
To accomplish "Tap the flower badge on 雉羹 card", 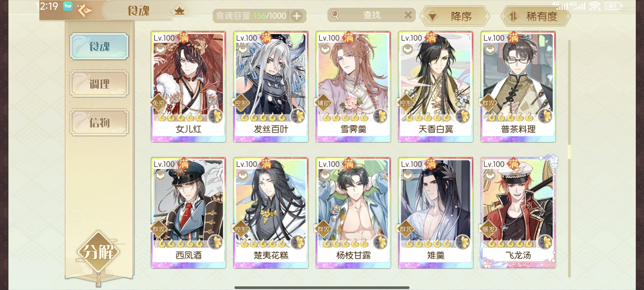I will click(x=463, y=242).
